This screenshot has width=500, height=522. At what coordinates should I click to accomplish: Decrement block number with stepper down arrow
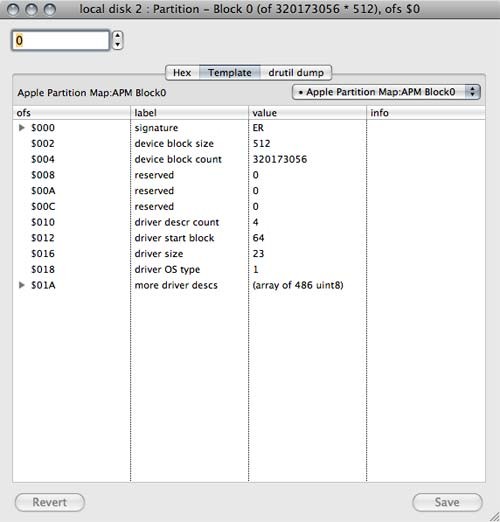[117, 45]
